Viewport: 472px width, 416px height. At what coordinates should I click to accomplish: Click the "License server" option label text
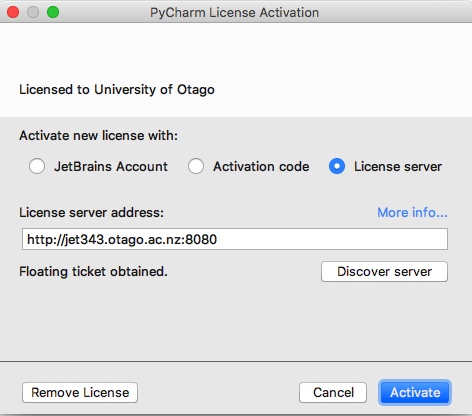pos(398,166)
